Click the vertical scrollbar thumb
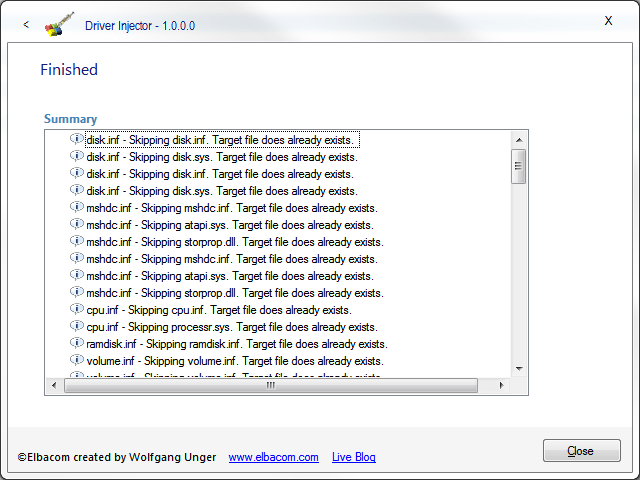Screen dimensions: 640x480 519,167
